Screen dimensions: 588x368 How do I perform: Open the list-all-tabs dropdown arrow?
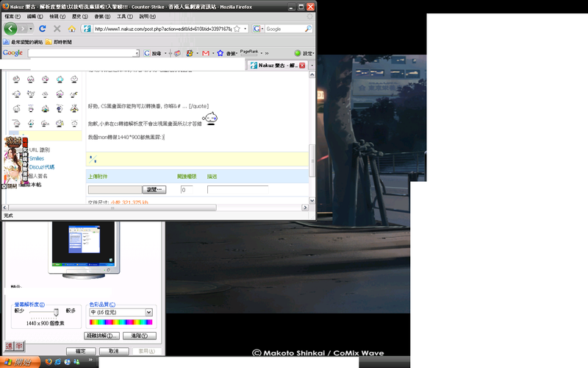312,66
